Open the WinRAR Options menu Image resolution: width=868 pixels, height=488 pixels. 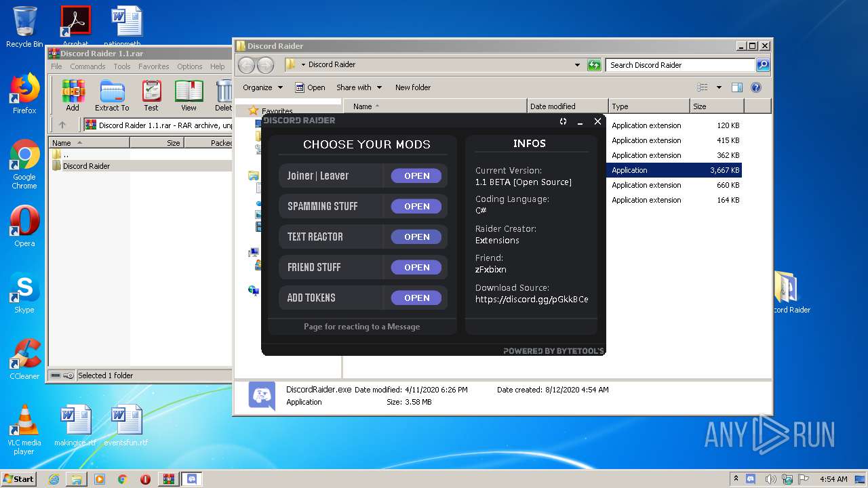[x=190, y=66]
